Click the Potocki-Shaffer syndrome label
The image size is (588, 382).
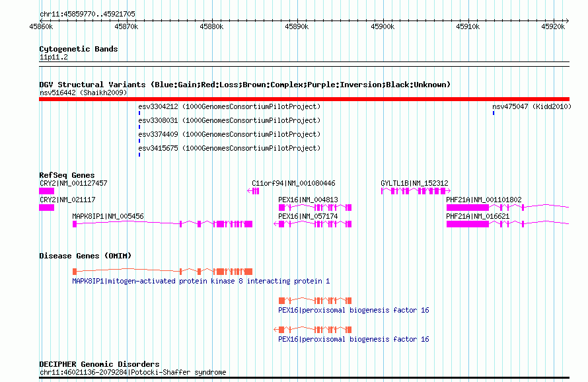[133, 372]
